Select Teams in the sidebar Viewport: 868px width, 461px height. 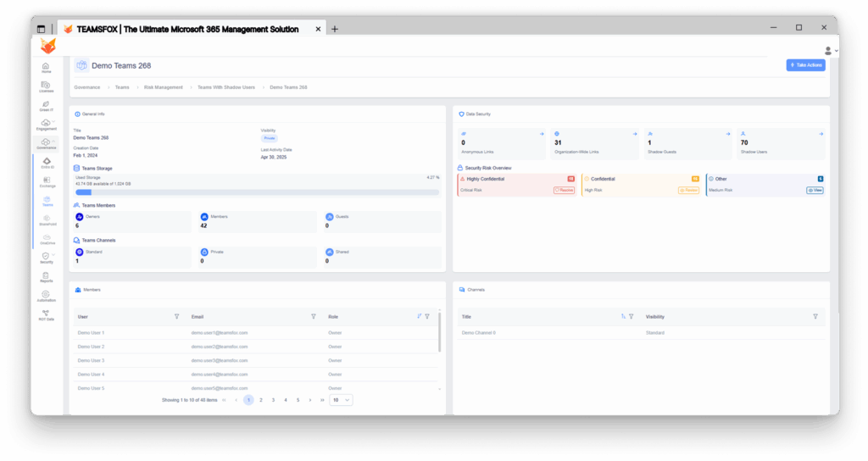47,201
